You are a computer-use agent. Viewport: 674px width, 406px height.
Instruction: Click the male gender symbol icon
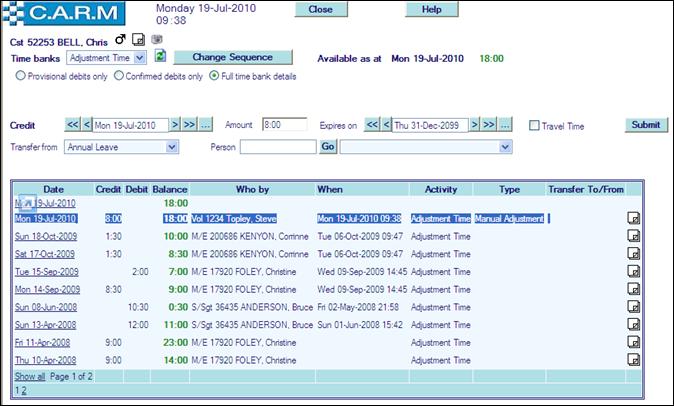point(121,40)
